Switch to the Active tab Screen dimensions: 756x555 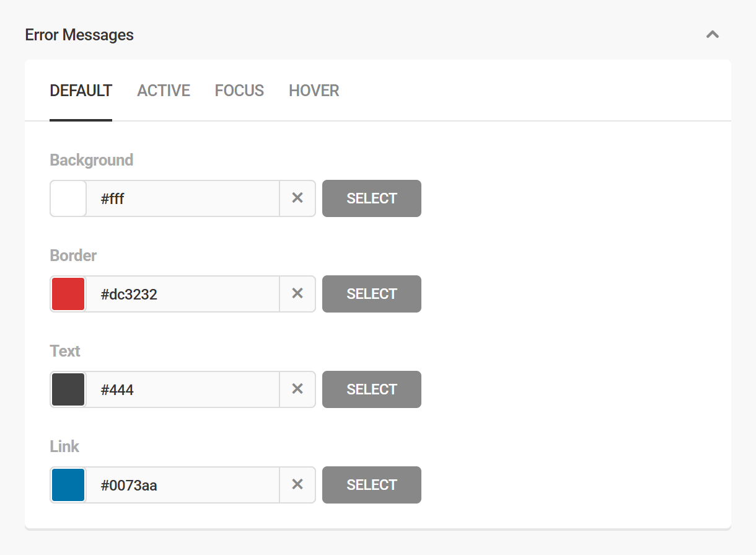coord(164,91)
